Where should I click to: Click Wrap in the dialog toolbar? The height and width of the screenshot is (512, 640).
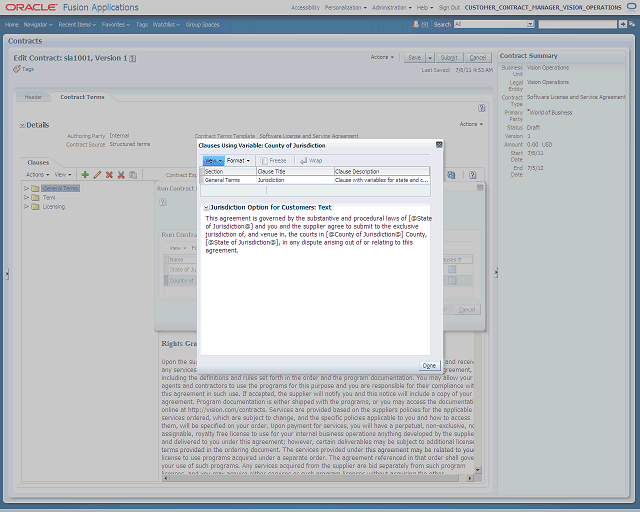pos(311,161)
